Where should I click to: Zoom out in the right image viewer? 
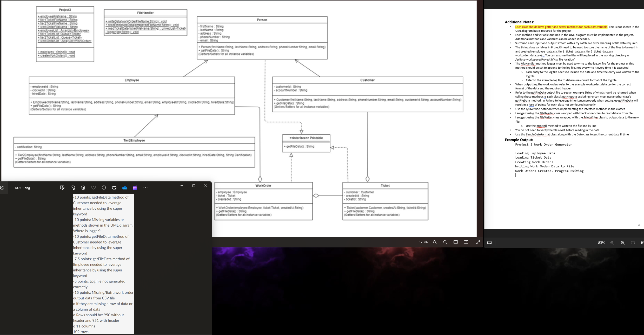612,243
